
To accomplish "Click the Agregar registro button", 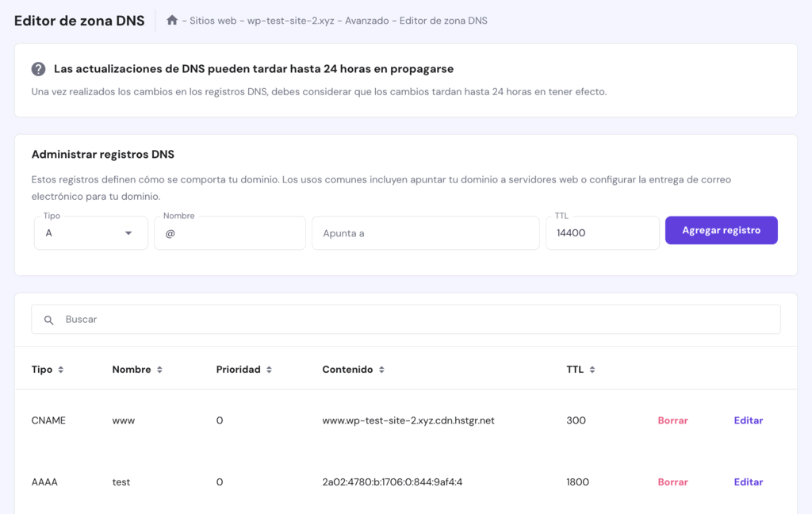I will pyautogui.click(x=721, y=230).
